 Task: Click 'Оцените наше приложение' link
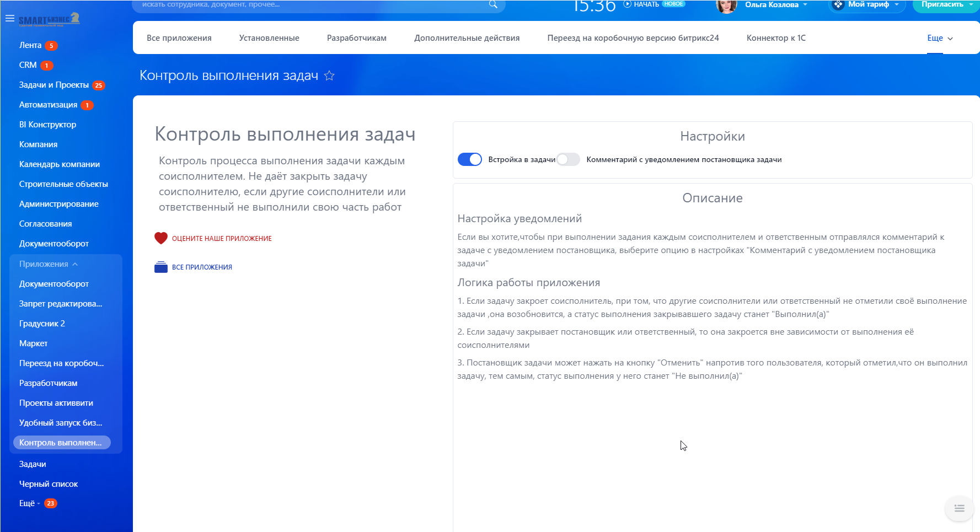click(x=222, y=239)
